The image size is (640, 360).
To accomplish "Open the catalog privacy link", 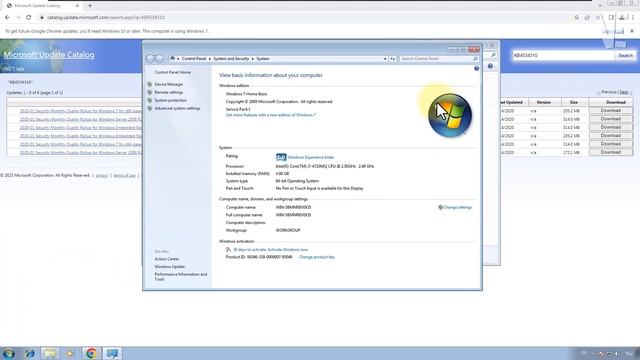I will tap(102, 176).
